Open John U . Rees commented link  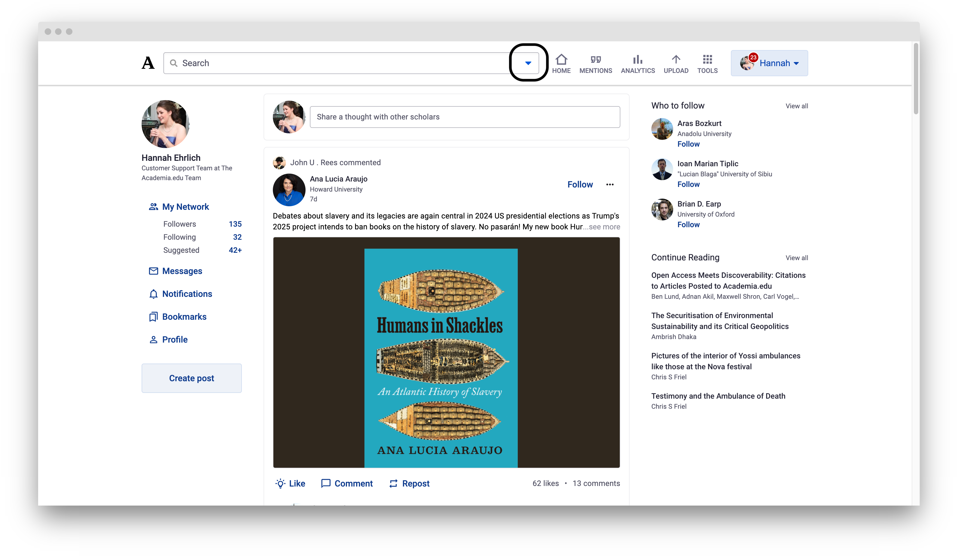point(335,163)
